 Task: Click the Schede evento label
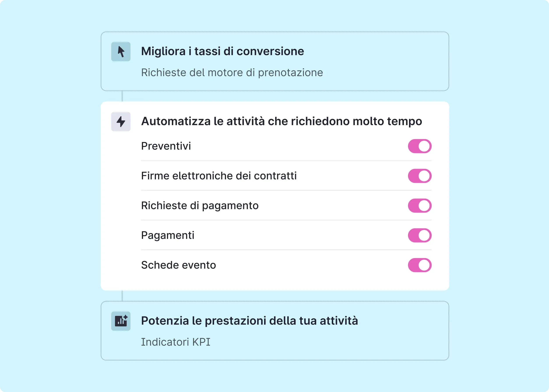178,265
